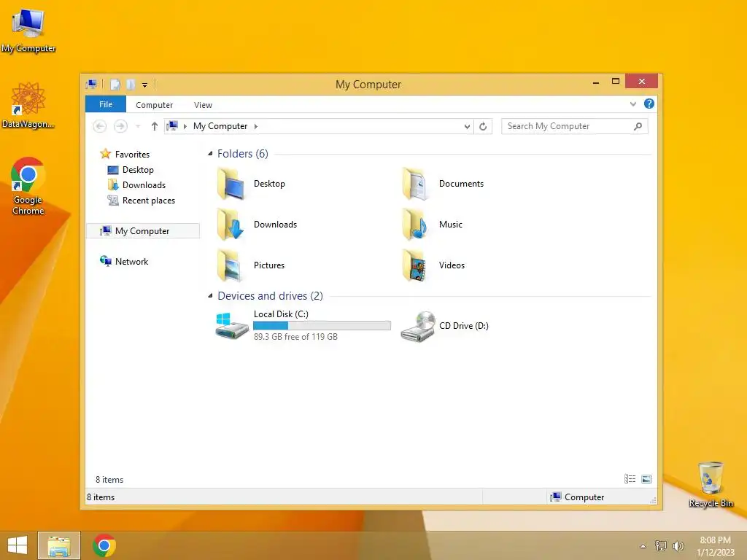Collapse the Folders (6) group
Screen dimensions: 747x560
tap(210, 153)
